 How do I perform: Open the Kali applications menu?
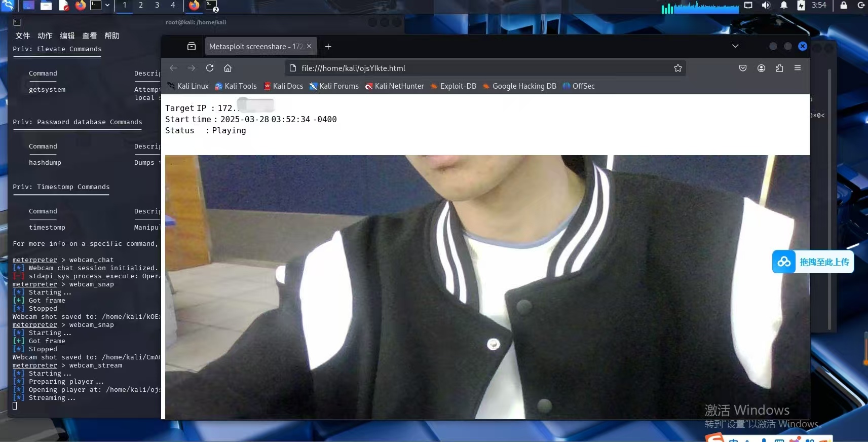[x=8, y=5]
